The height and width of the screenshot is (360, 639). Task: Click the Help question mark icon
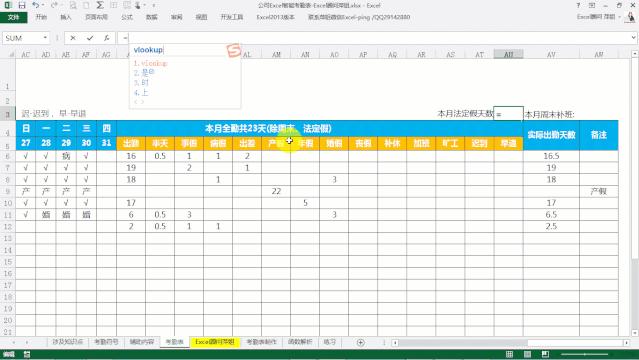(578, 5)
